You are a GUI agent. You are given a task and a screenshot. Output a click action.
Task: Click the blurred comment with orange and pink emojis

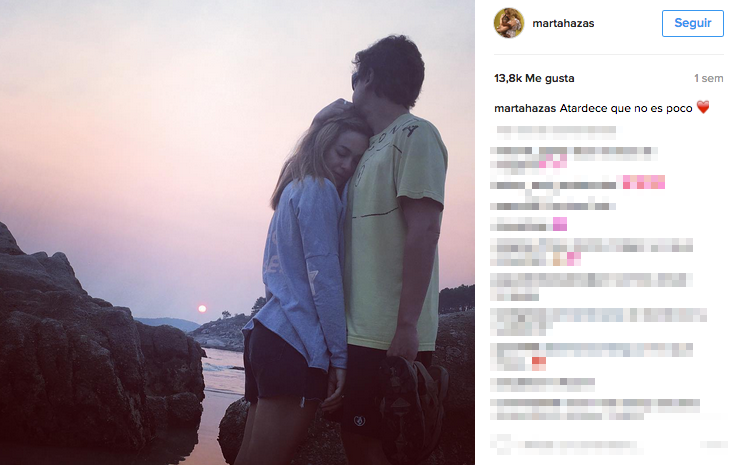[x=592, y=252]
